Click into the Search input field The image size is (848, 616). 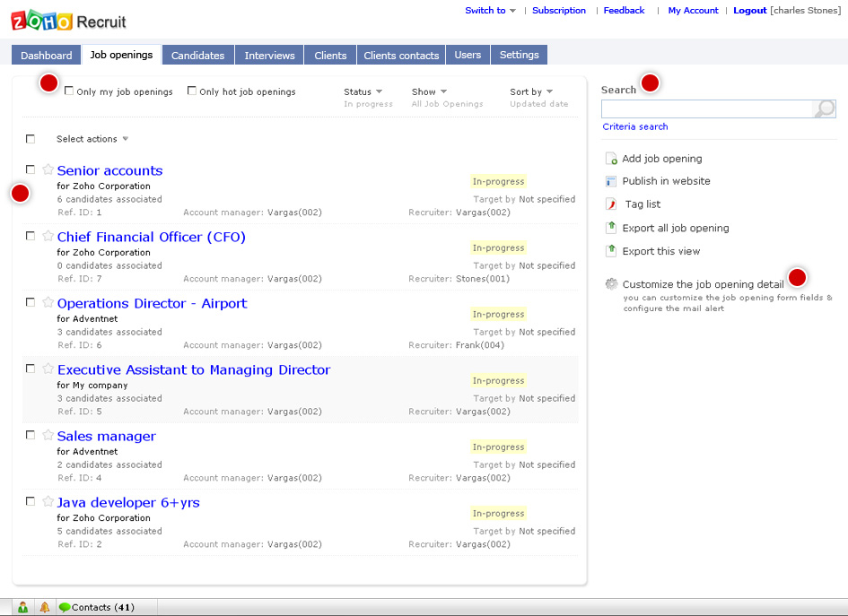coord(707,108)
